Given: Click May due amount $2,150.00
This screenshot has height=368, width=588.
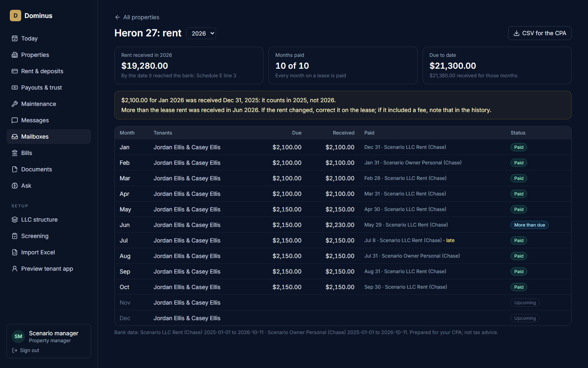Looking at the screenshot, I should pyautogui.click(x=287, y=209).
